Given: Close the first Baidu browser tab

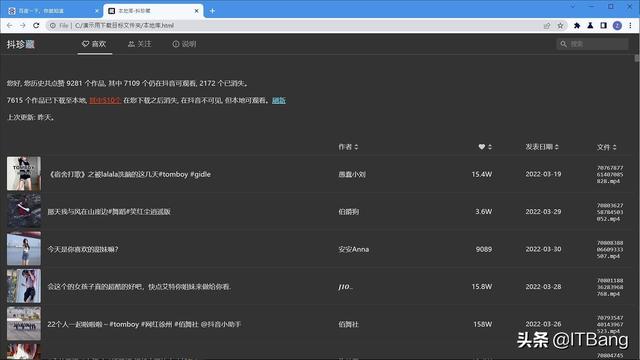Looking at the screenshot, I should pos(97,11).
